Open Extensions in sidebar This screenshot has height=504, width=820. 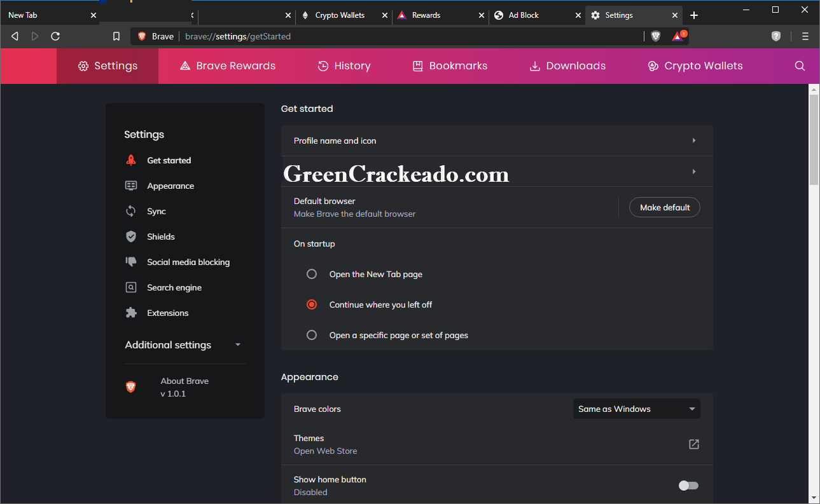pyautogui.click(x=168, y=313)
